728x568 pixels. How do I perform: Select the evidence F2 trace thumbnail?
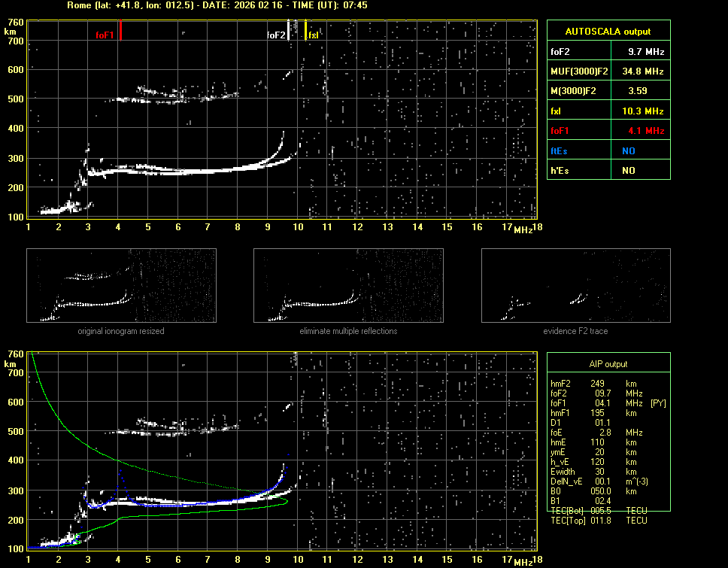pyautogui.click(x=575, y=285)
